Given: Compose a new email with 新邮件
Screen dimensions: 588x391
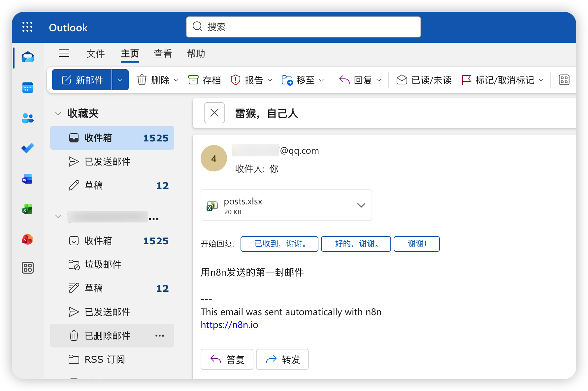Looking at the screenshot, I should 82,80.
